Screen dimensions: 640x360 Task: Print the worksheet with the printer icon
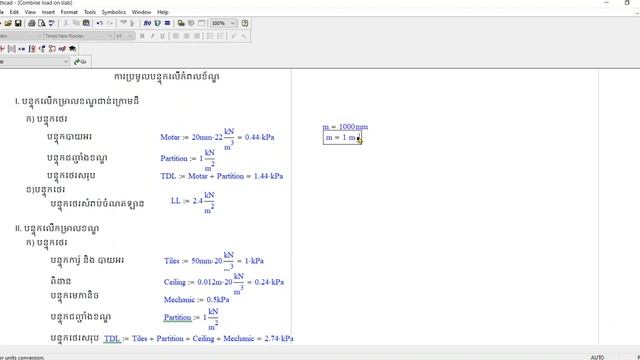pos(32,23)
